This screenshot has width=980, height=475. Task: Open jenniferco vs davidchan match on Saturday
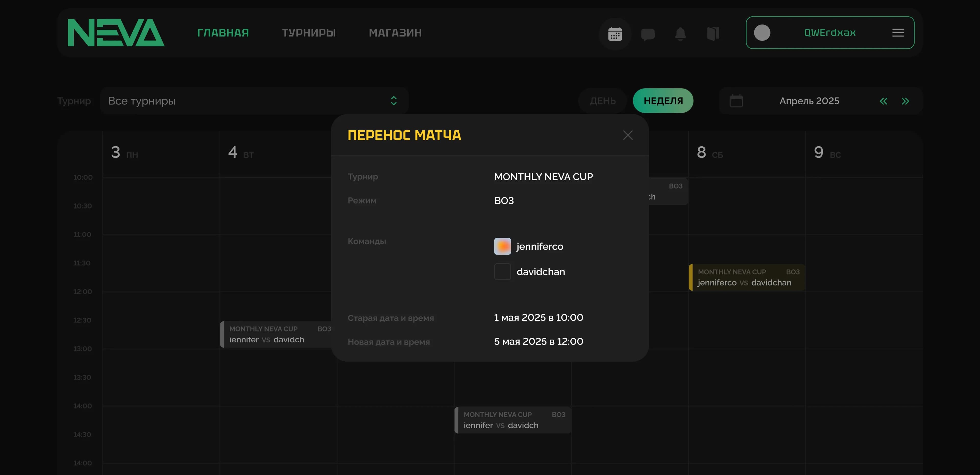pyautogui.click(x=747, y=277)
